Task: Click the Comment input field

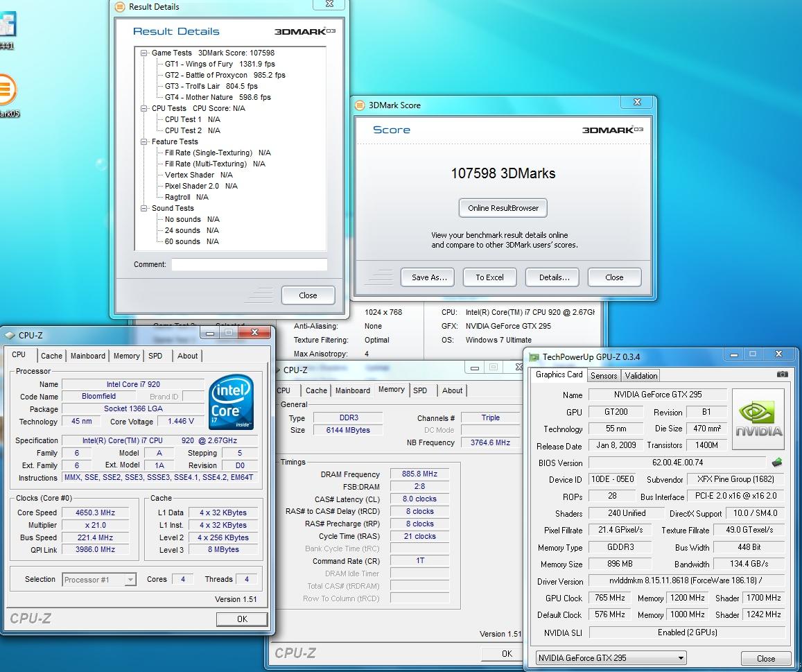Action: [x=249, y=264]
